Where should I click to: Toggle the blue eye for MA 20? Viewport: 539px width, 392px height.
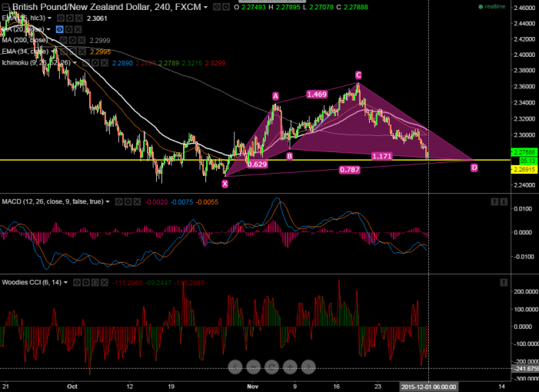[x=59, y=29]
